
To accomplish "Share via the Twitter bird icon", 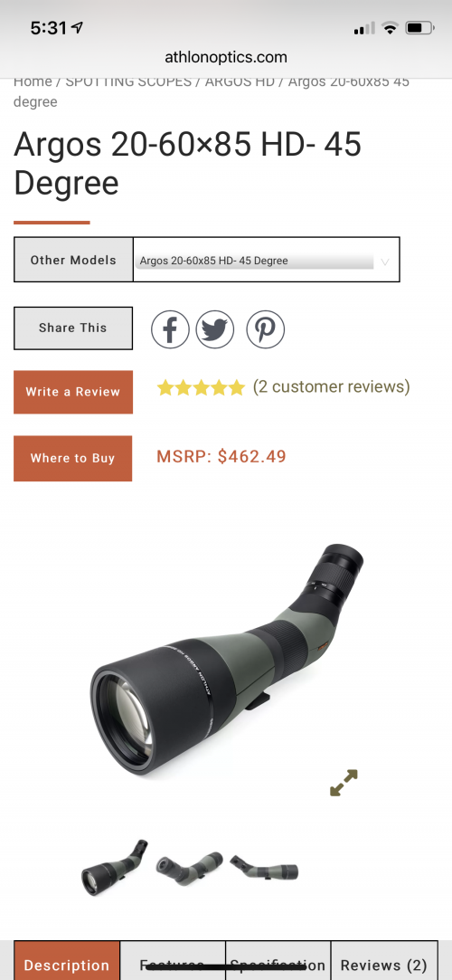I will pyautogui.click(x=215, y=328).
